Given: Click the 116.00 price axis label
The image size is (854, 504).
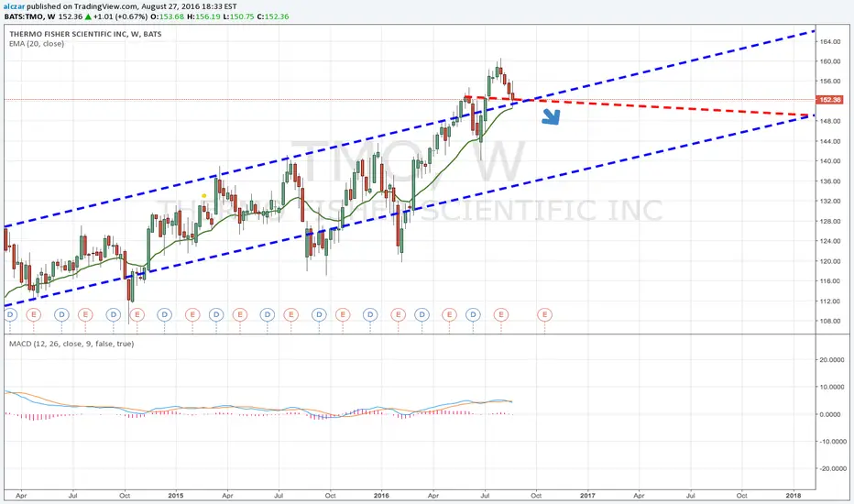Looking at the screenshot, I should pyautogui.click(x=830, y=281).
